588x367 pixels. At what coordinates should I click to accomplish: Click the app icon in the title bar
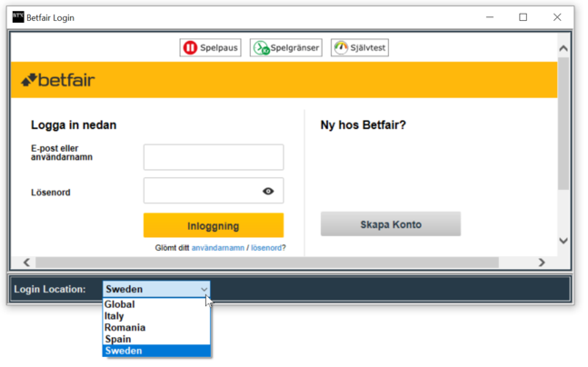tap(18, 17)
